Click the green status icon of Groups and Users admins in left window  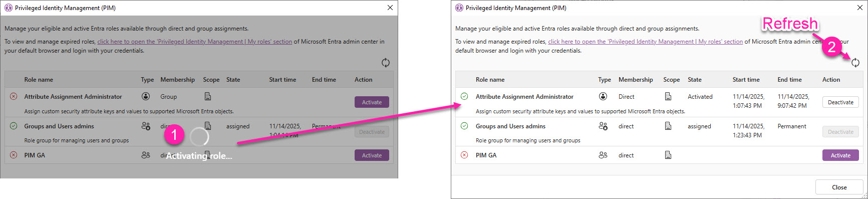[14, 126]
